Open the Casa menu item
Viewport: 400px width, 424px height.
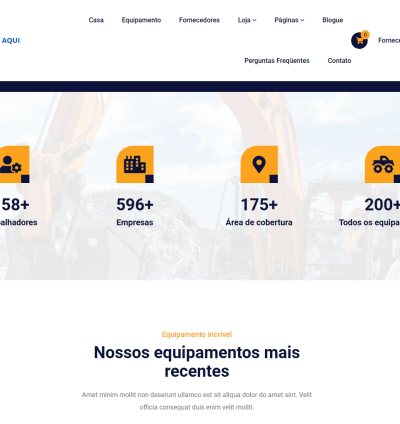click(96, 20)
